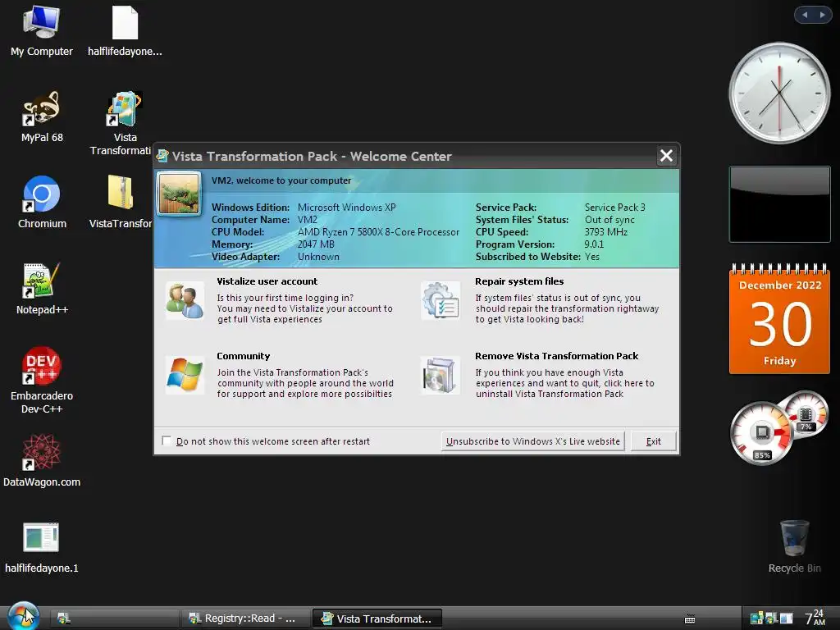The width and height of the screenshot is (840, 630).
Task: Open the Start orb menu
Action: coord(23,615)
